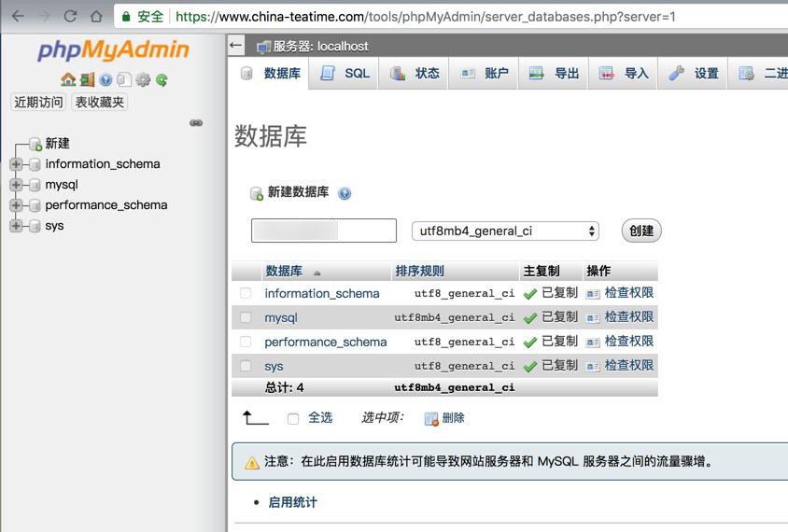Click the 全选 text link
The height and width of the screenshot is (532, 788).
(x=320, y=417)
